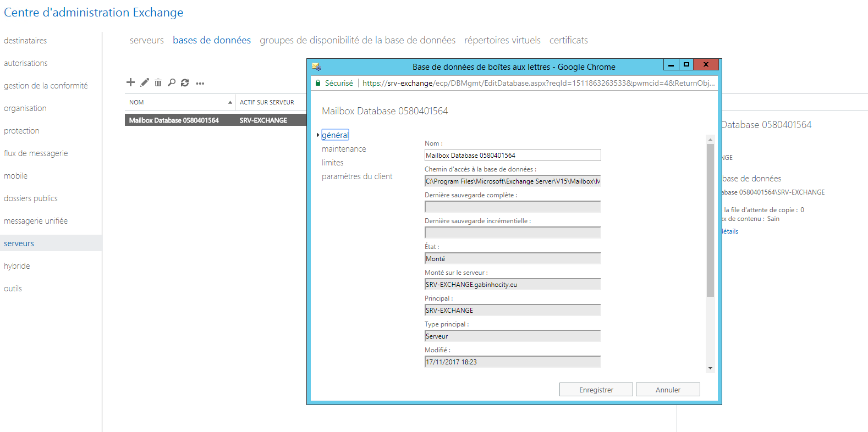868x432 pixels.
Task: Open the bases de données tab
Action: tap(212, 40)
